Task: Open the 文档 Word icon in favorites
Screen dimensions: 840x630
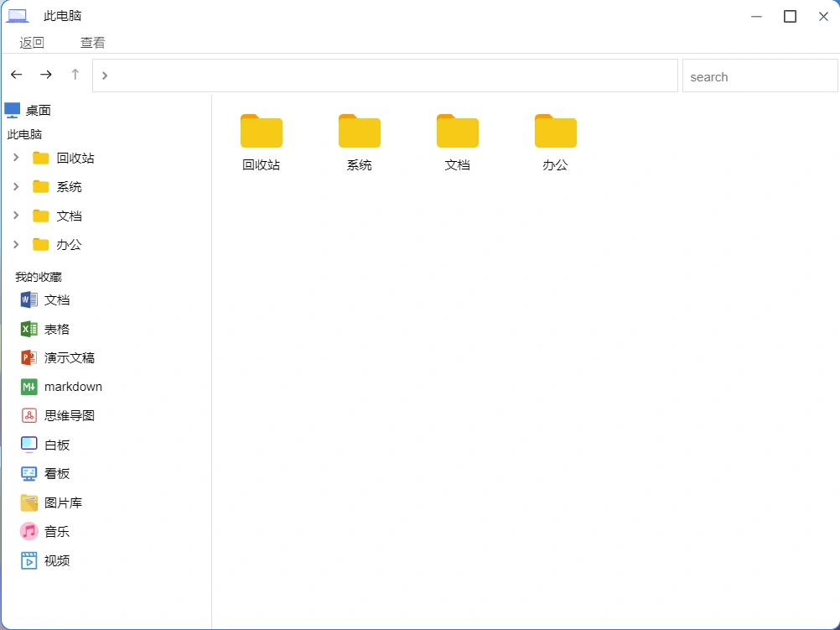Action: [29, 299]
